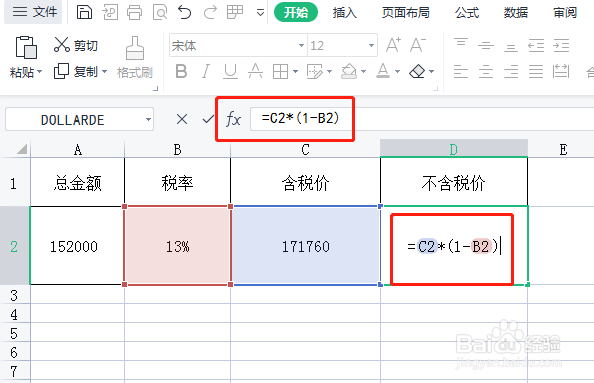Viewport: 594px width, 383px height.
Task: Switch to the 开始 tab
Action: pyautogui.click(x=296, y=13)
